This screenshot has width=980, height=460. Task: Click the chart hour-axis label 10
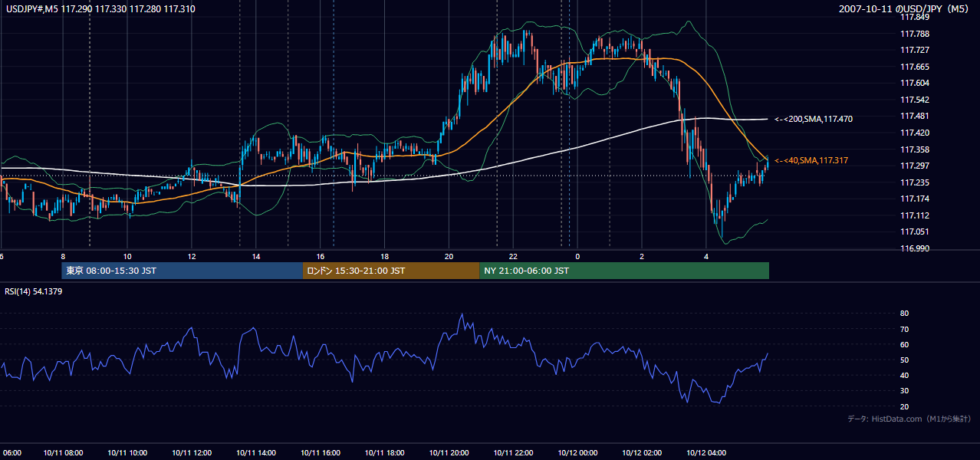pos(127,256)
